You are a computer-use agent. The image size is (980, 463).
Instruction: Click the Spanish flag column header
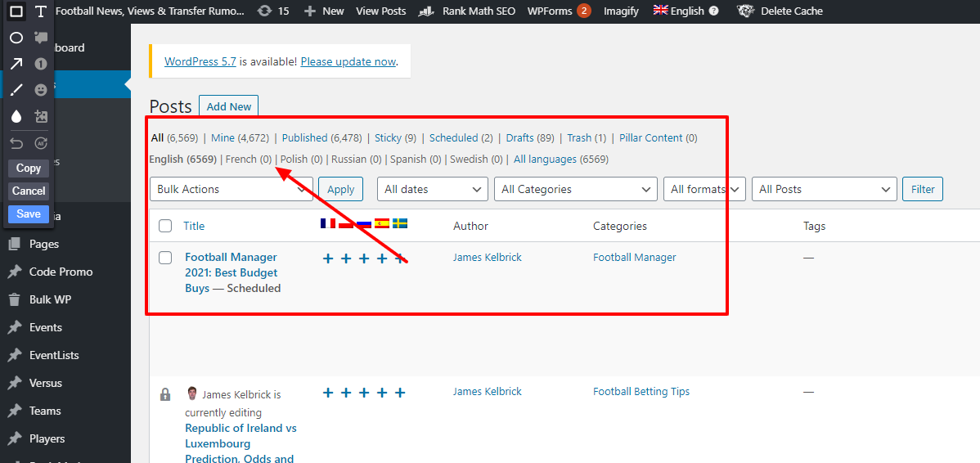382,223
